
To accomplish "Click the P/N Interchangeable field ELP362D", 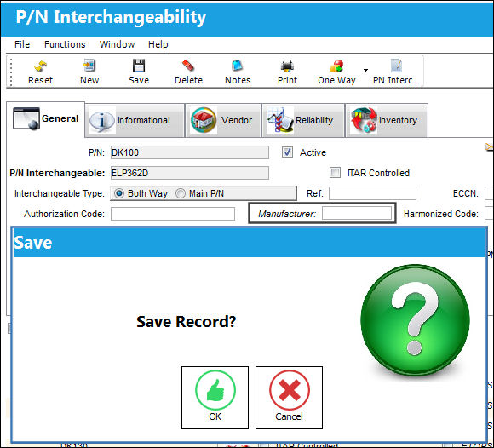I will pyautogui.click(x=190, y=173).
